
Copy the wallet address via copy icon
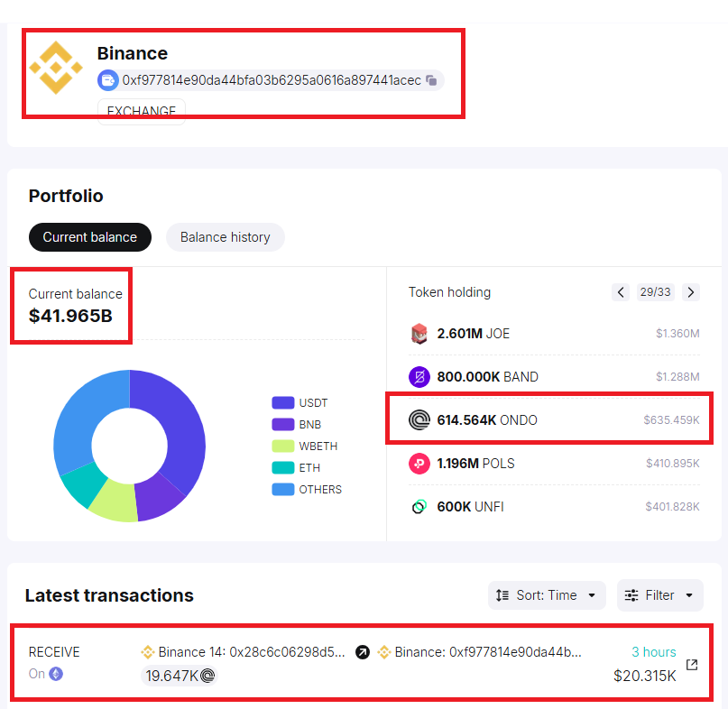[431, 80]
